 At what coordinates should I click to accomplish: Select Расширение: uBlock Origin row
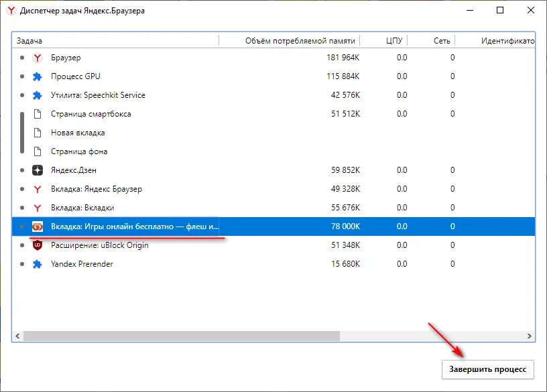(x=273, y=245)
